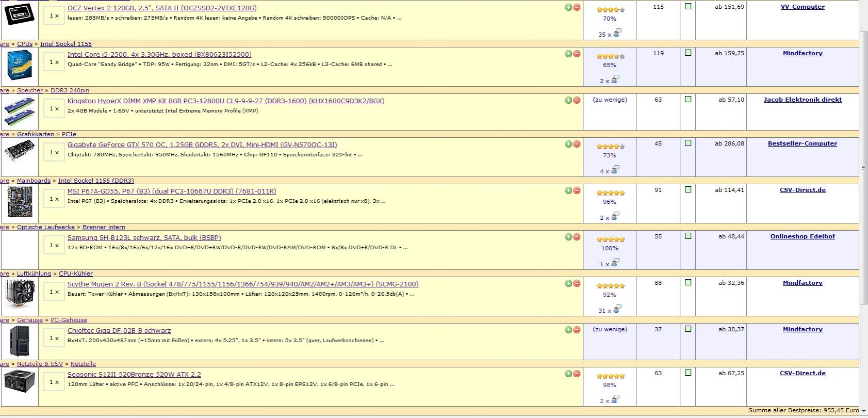Open Kingston HyperX DIMM XMP Kit link

click(x=226, y=101)
